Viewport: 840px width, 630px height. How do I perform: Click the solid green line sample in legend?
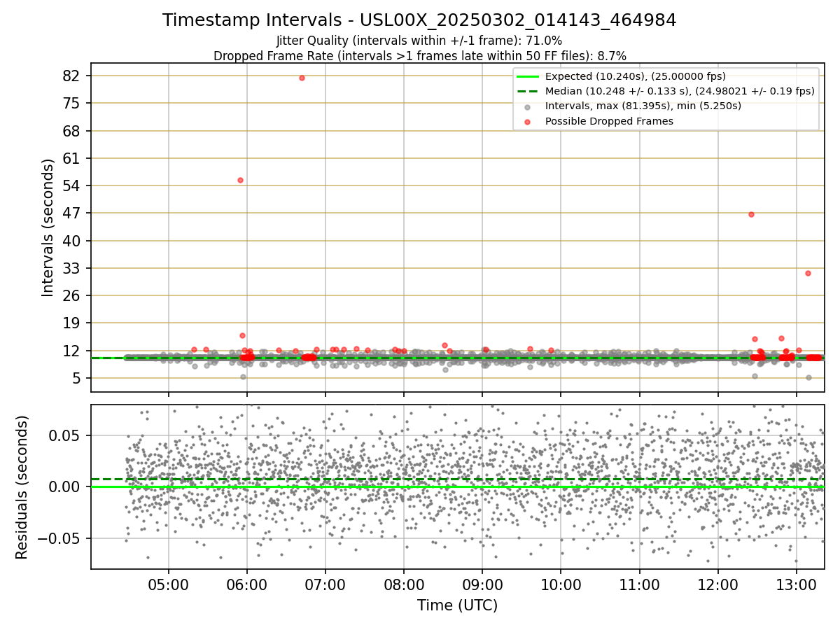(528, 76)
